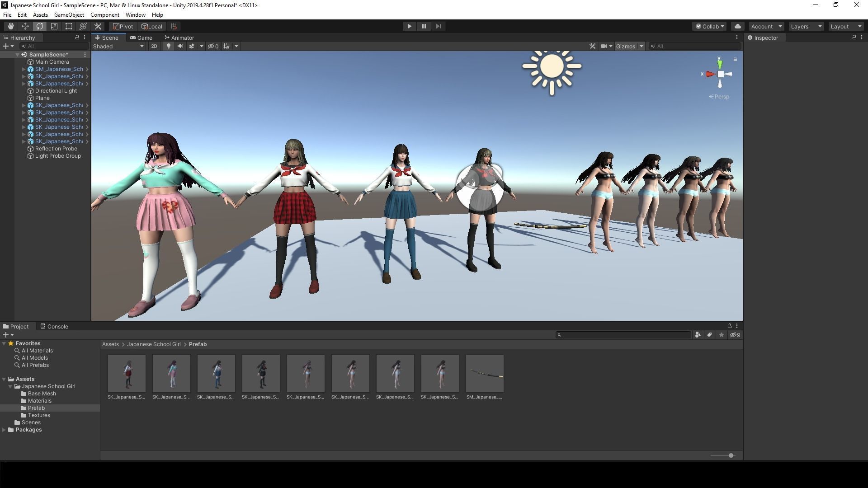The height and width of the screenshot is (488, 868).
Task: Select the Rect Transform tool
Action: tap(69, 26)
